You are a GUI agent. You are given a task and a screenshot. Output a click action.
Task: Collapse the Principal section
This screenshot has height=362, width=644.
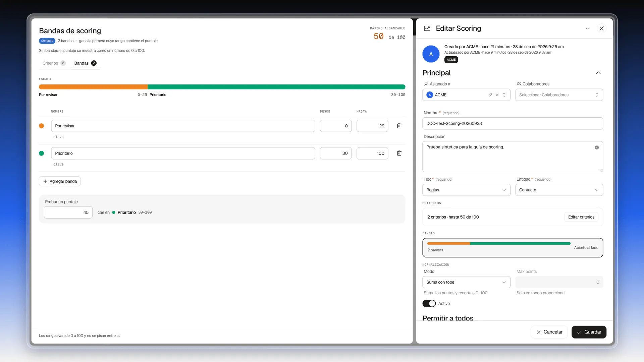pos(598,73)
